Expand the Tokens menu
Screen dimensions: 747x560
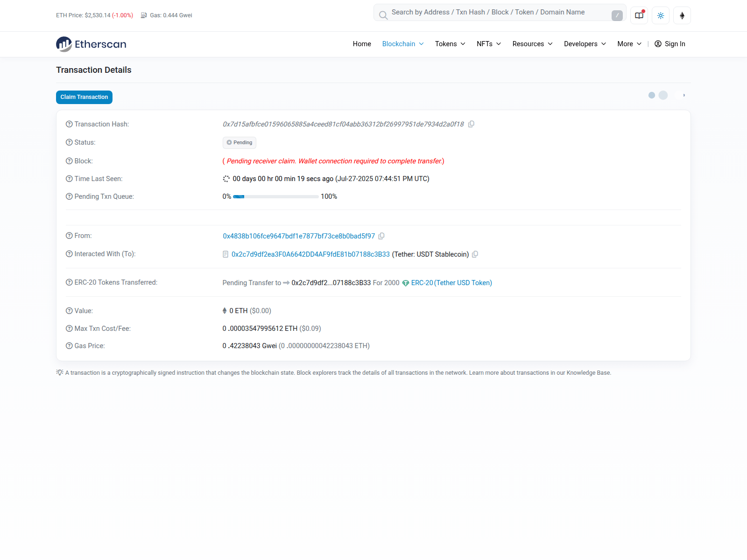point(450,44)
